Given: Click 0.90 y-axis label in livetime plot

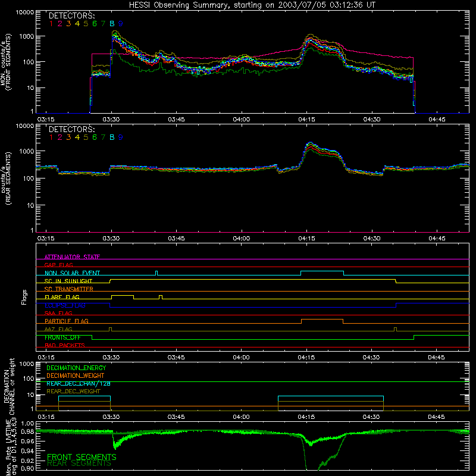Looking at the screenshot, I should (27, 468).
